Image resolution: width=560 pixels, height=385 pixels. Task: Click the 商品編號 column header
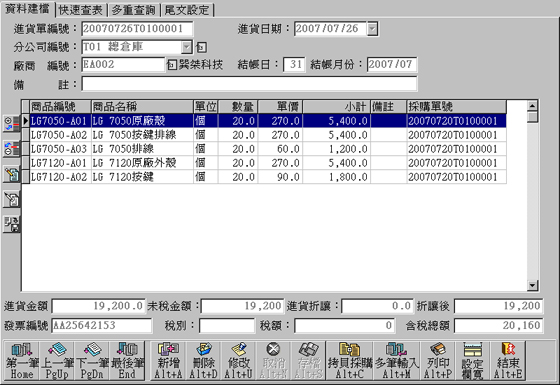[60, 106]
